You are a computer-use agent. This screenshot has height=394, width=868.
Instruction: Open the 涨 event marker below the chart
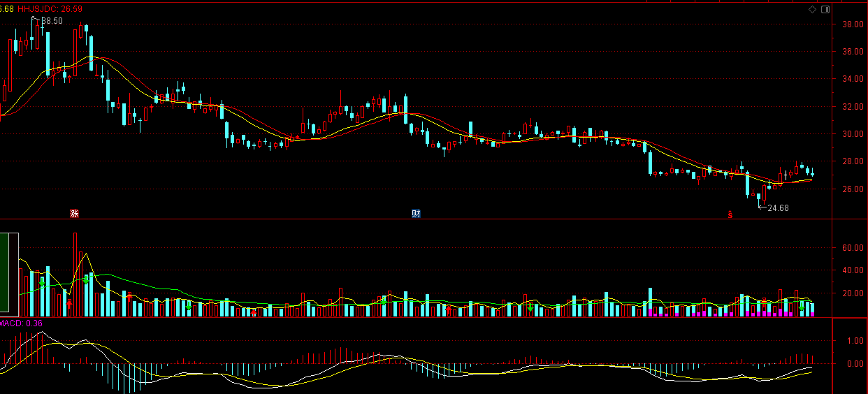[74, 214]
